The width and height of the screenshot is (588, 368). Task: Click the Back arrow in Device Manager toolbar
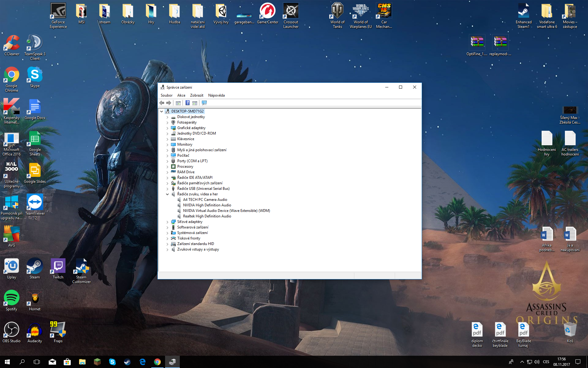(162, 103)
